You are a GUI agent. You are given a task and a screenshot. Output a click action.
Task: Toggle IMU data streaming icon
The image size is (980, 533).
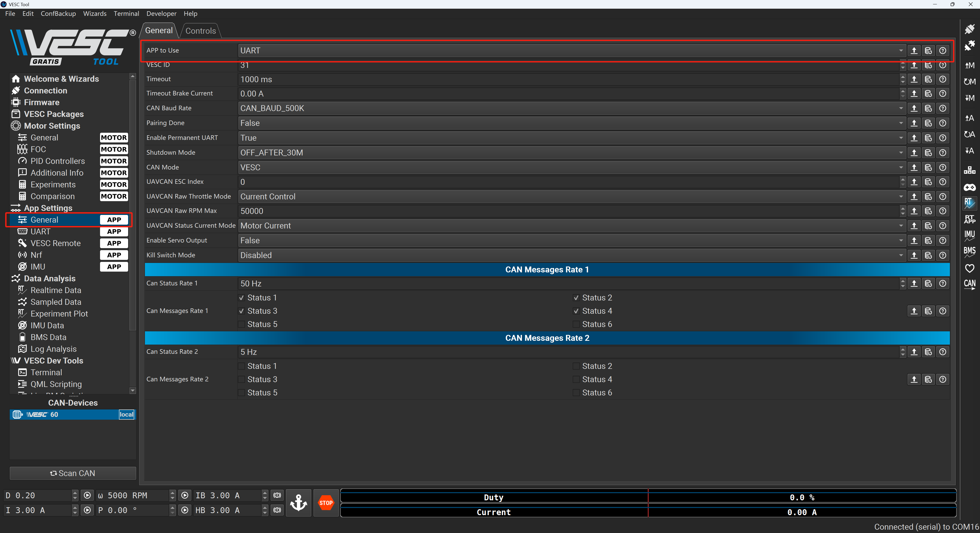[x=969, y=236]
